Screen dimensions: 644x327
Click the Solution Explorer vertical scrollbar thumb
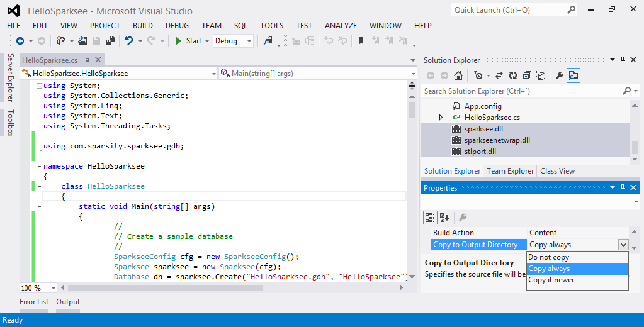click(635, 147)
